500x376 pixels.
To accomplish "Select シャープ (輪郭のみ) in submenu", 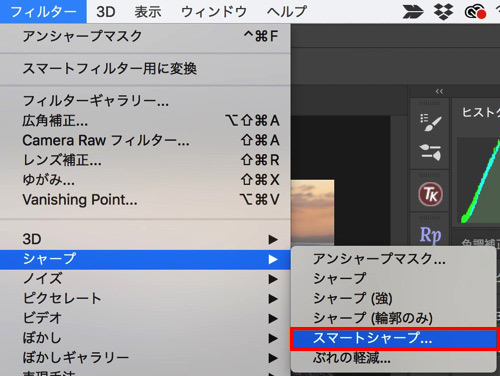I will click(393, 318).
